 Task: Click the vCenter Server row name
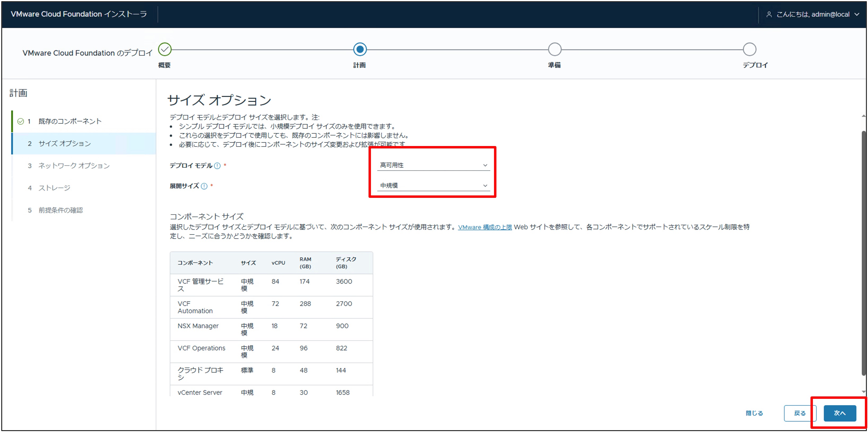[200, 392]
